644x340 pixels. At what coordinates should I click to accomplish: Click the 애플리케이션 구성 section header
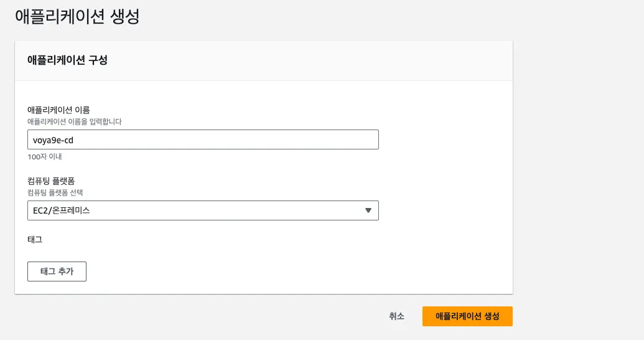click(x=67, y=60)
